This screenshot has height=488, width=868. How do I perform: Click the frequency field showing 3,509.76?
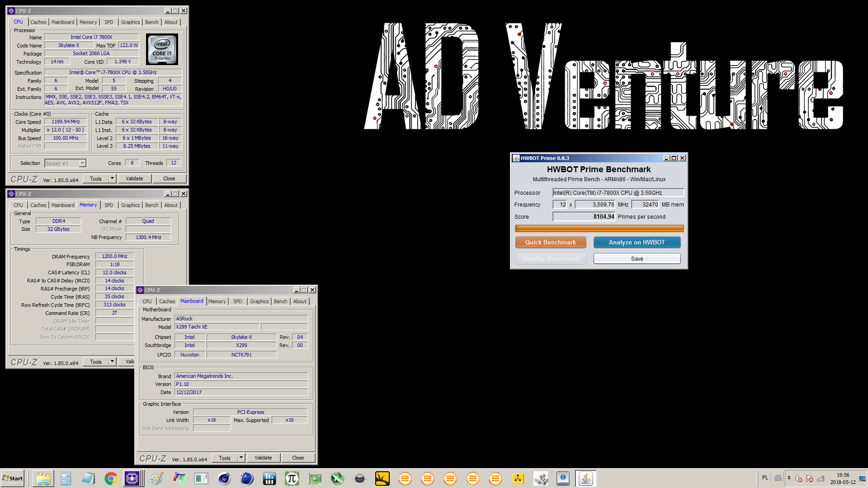point(594,204)
